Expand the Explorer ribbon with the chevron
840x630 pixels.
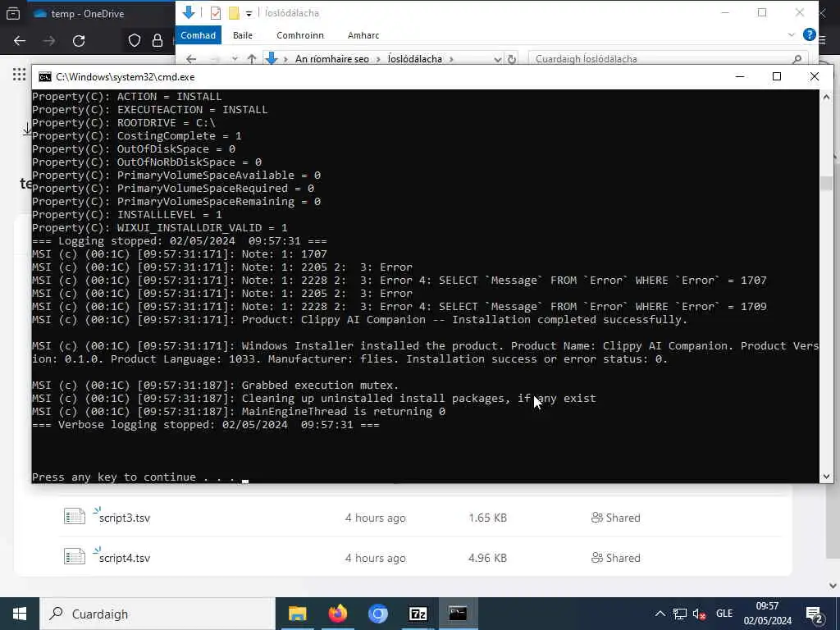(x=792, y=34)
